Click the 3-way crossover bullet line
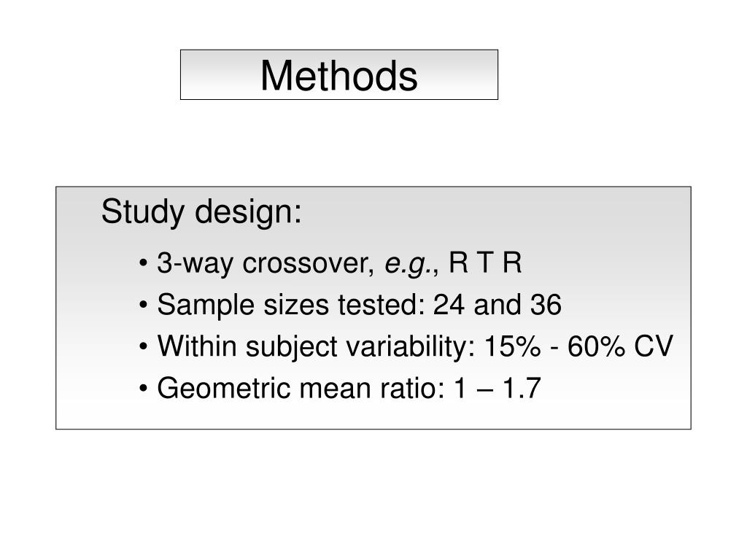The height and width of the screenshot is (560, 747). [330, 263]
